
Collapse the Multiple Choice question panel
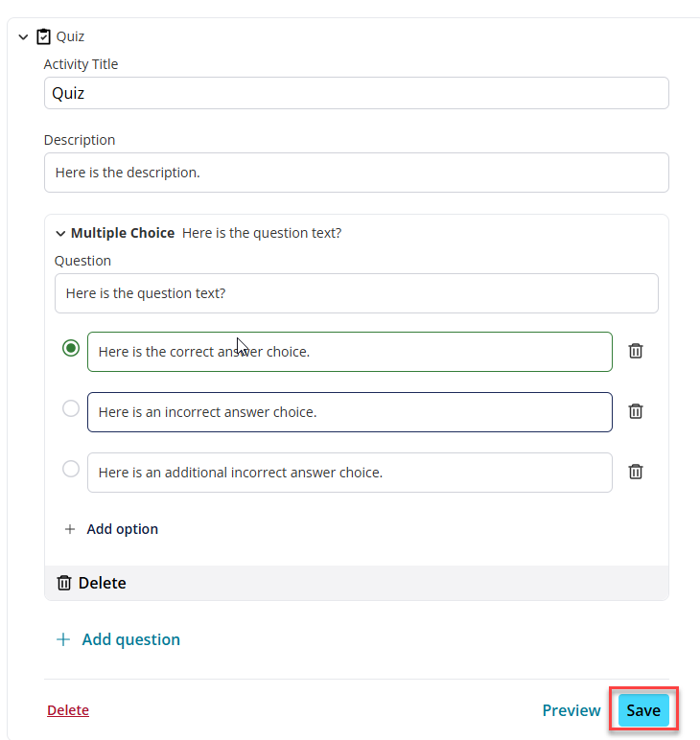click(x=60, y=233)
